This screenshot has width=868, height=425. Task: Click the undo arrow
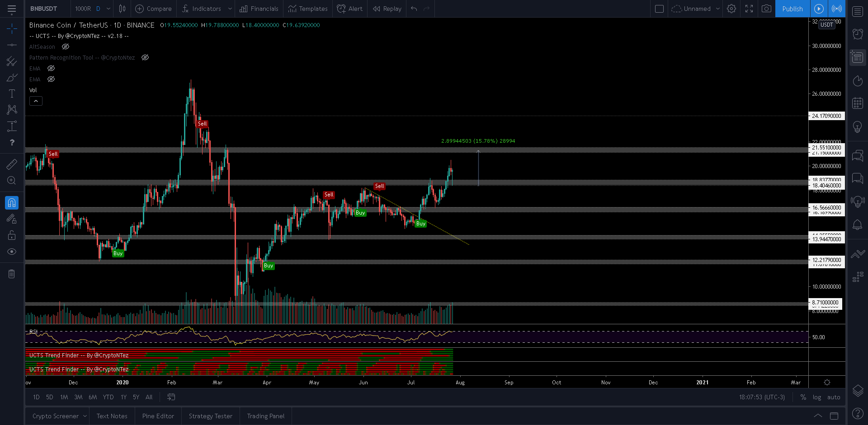414,9
